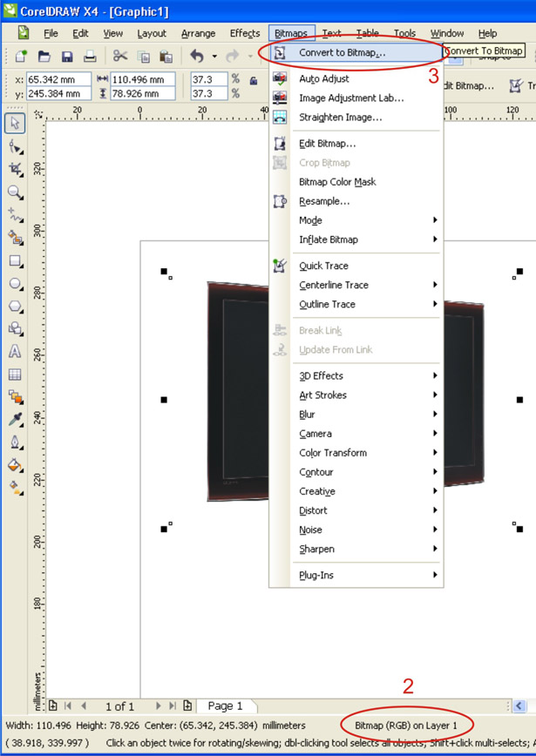Expand the 3D Effects submenu

(367, 375)
